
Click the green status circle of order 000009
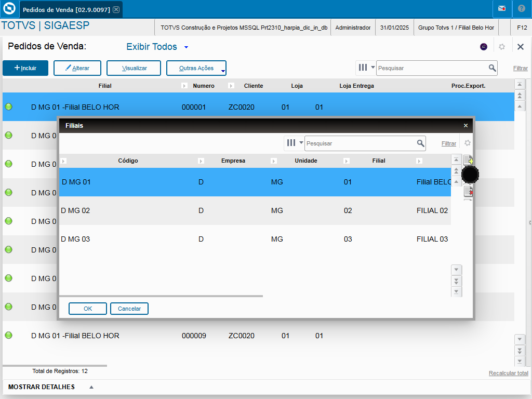[9, 335]
